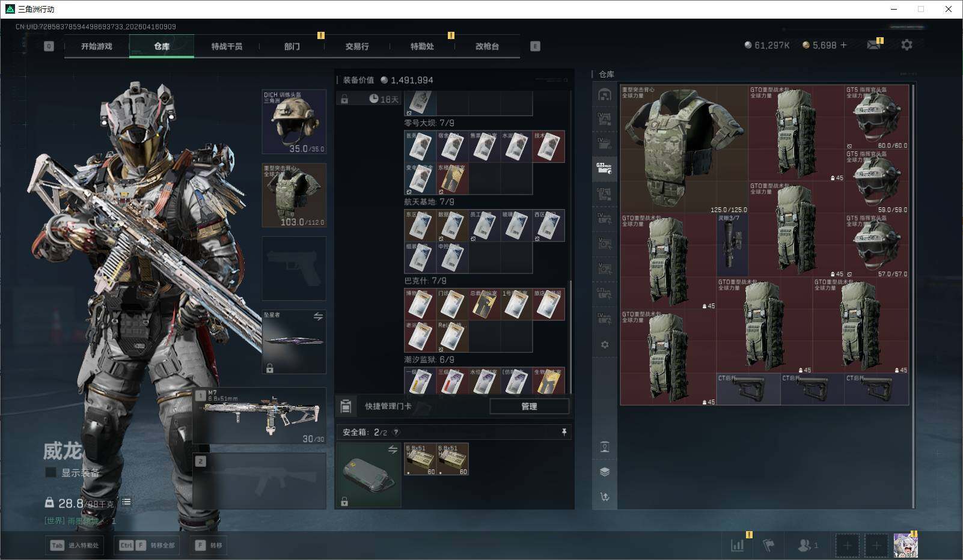Click the Ctrl F 转移全部 button

pos(148,545)
